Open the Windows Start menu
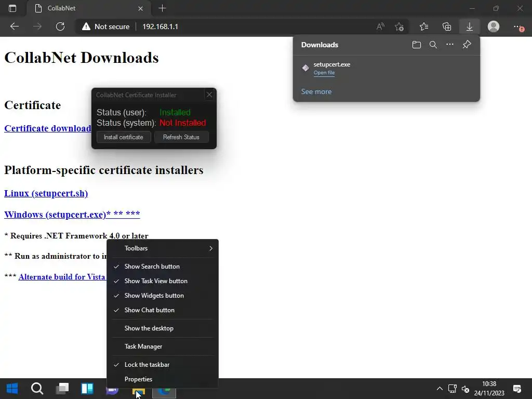Screen dimensions: 532x399 pyautogui.click(x=12, y=389)
